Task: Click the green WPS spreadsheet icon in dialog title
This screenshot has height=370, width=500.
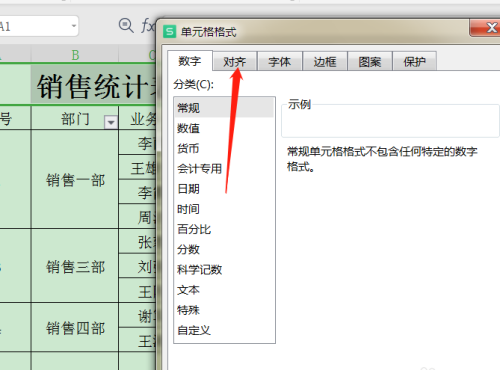Action: pyautogui.click(x=169, y=32)
